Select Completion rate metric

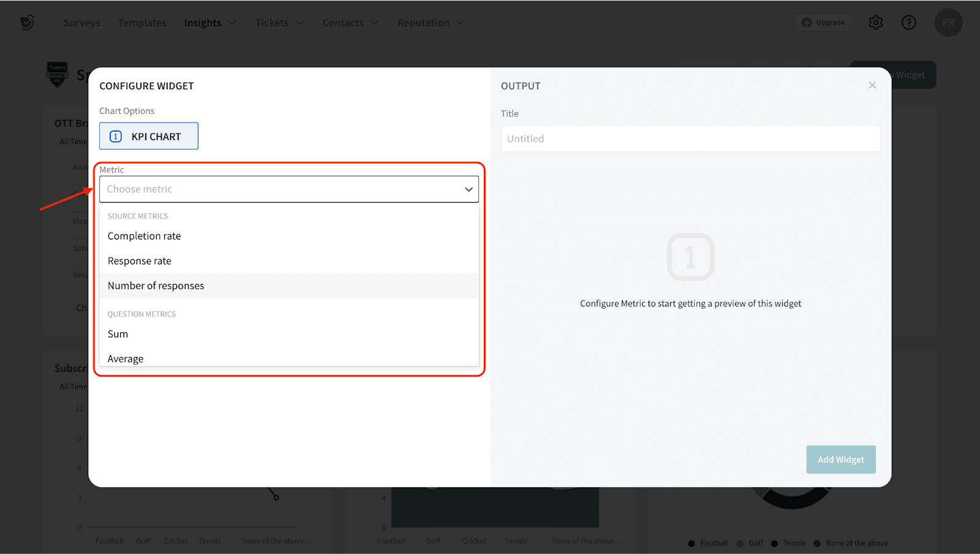145,236
